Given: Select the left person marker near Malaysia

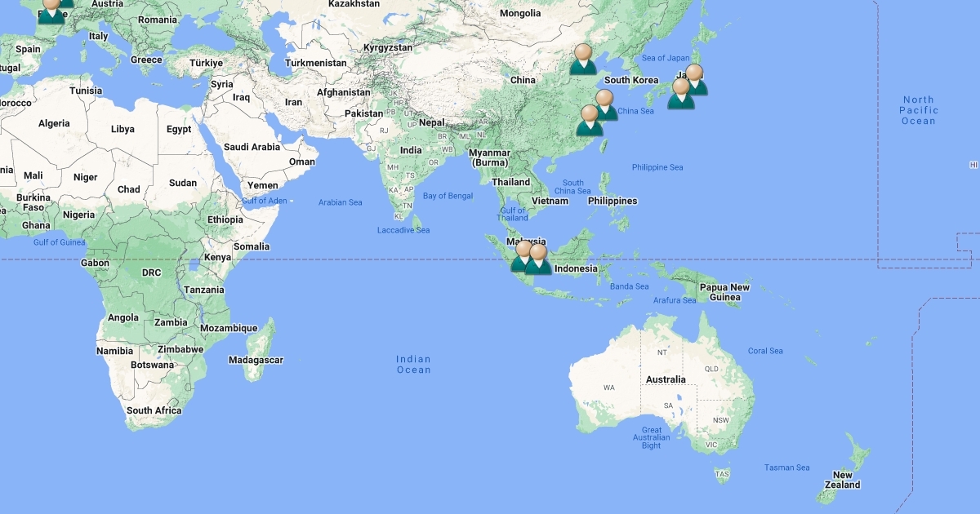Looking at the screenshot, I should coord(523,257).
